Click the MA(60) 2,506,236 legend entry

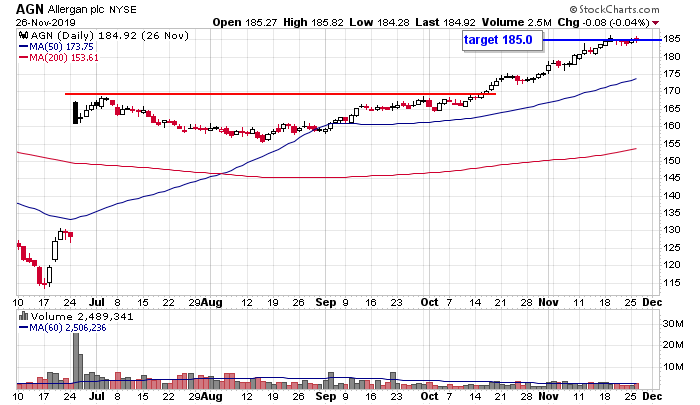point(62,328)
